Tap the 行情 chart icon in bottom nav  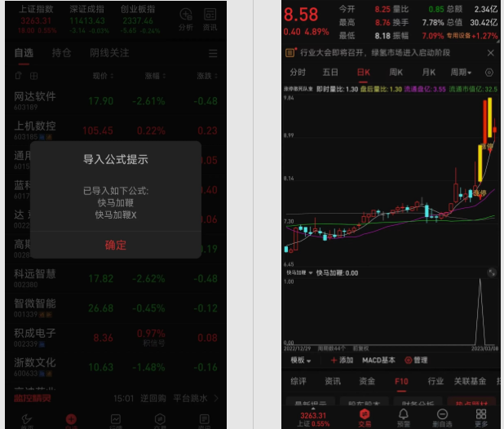click(115, 420)
